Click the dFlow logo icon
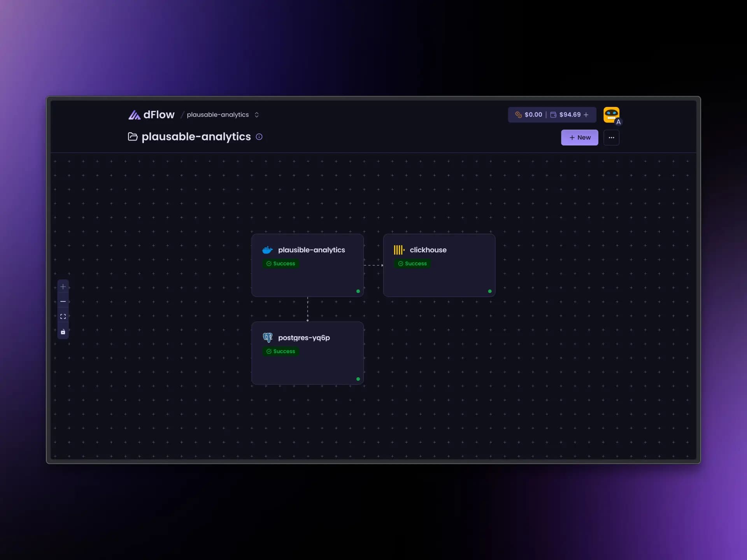The height and width of the screenshot is (560, 747). click(x=134, y=114)
